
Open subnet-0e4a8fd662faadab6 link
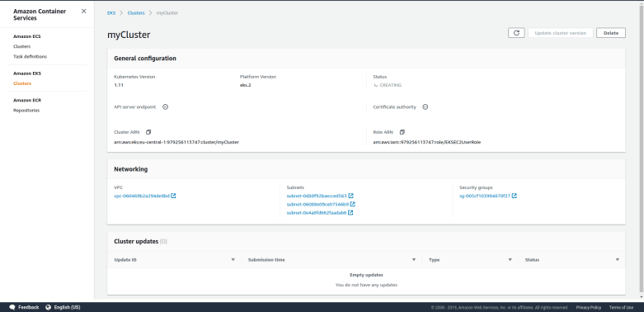pos(317,212)
